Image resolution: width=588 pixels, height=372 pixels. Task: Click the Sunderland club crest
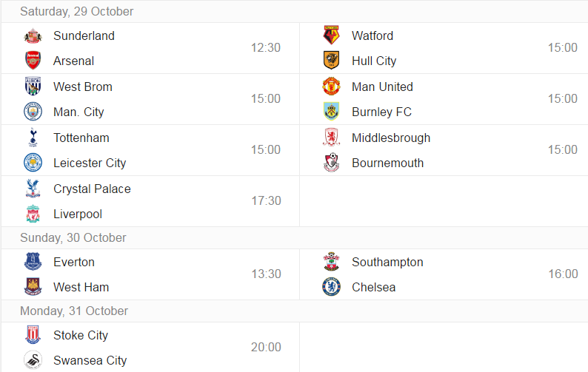[x=33, y=35]
